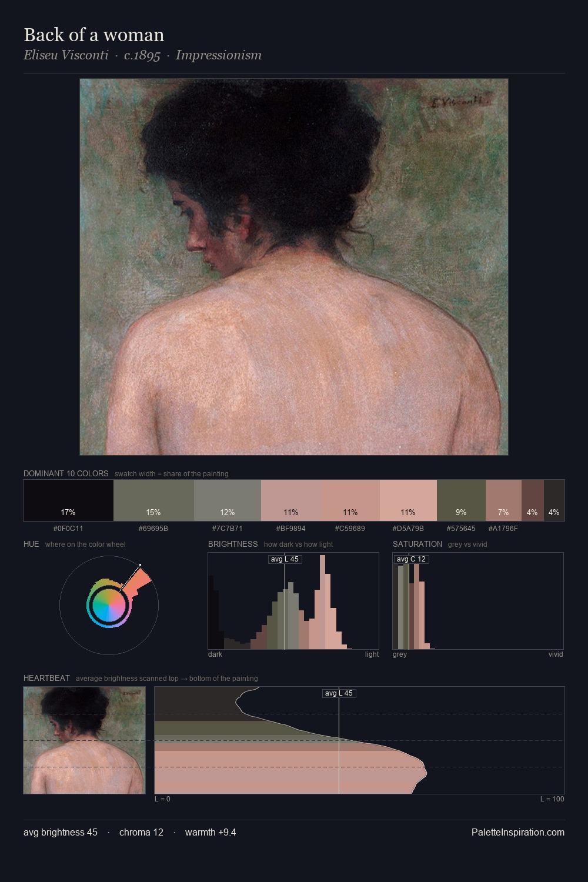Select the 17% black swatch #0F0C11
This screenshot has width=588, height=882.
[x=68, y=500]
